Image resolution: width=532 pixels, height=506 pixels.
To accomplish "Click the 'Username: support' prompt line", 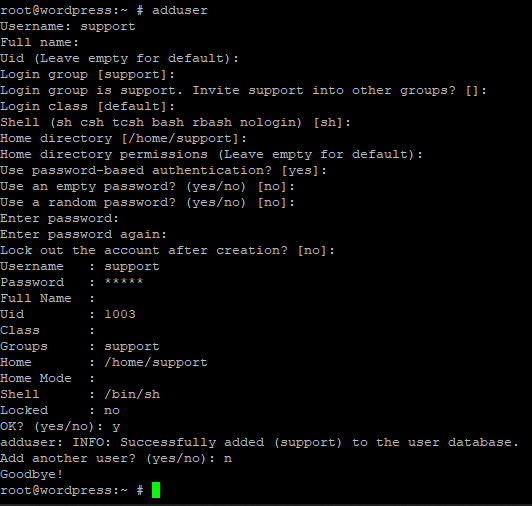I will point(68,26).
